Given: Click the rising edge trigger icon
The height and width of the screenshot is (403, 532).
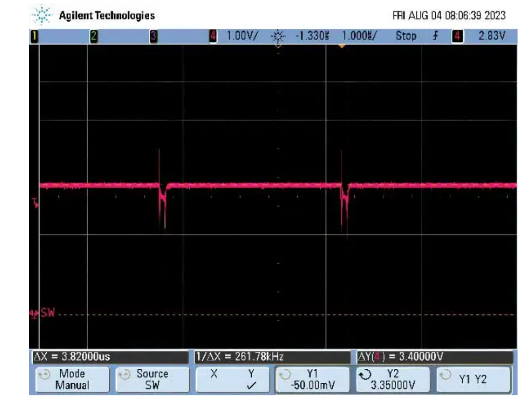Looking at the screenshot, I should click(435, 36).
